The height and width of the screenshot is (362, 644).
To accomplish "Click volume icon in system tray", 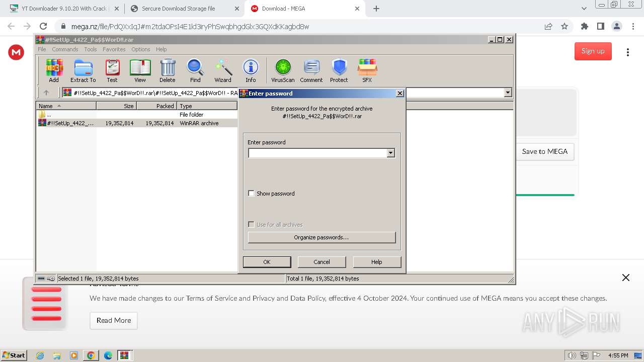I will pyautogui.click(x=572, y=355).
